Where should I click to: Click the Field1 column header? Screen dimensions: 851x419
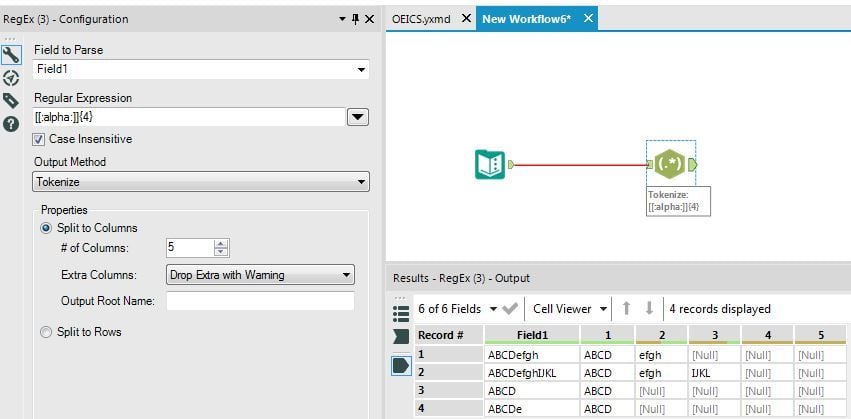point(532,335)
